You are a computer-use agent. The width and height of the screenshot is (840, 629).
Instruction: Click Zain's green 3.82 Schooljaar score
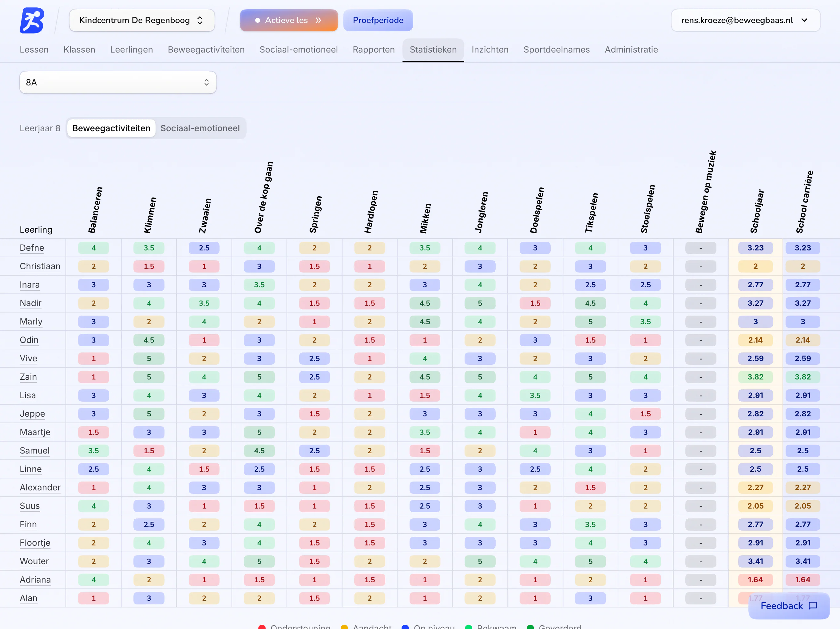point(755,377)
